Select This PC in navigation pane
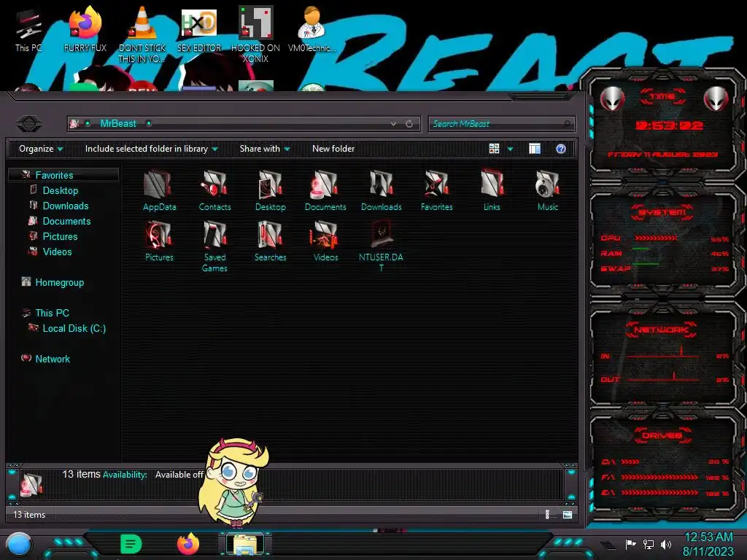 coord(52,313)
